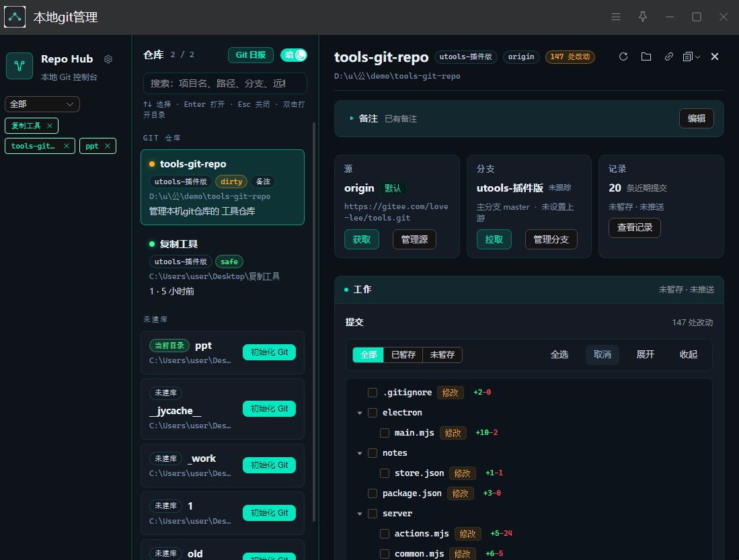Tick the store.json checkbox

pyautogui.click(x=385, y=473)
